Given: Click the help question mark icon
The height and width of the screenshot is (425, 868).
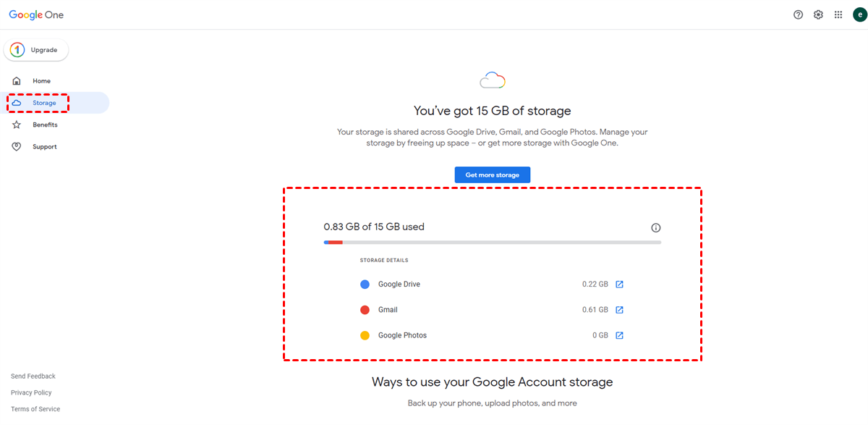Looking at the screenshot, I should [798, 14].
